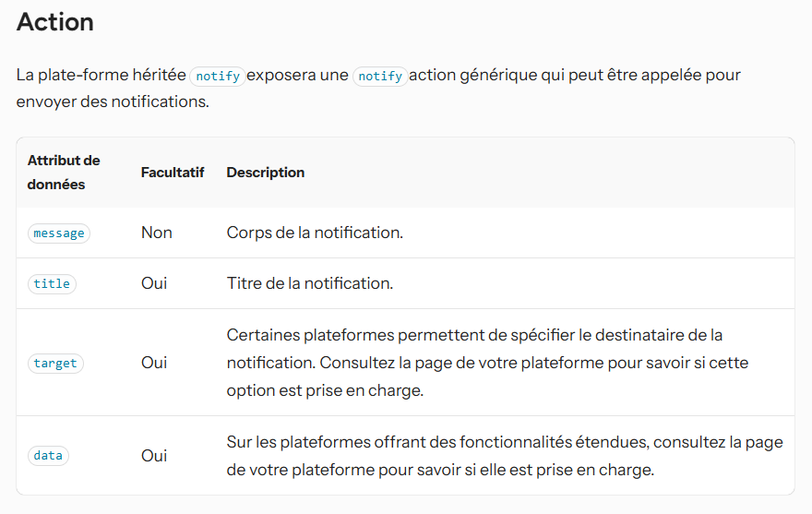Screen dimensions: 812x514
Task: Click 'Corps de la notification.' description
Action: coord(315,233)
